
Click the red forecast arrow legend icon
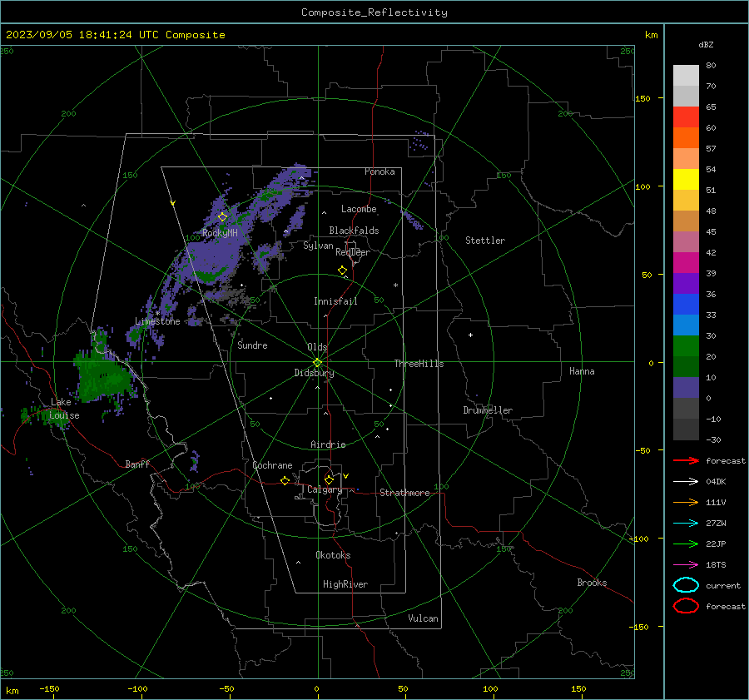point(686,460)
